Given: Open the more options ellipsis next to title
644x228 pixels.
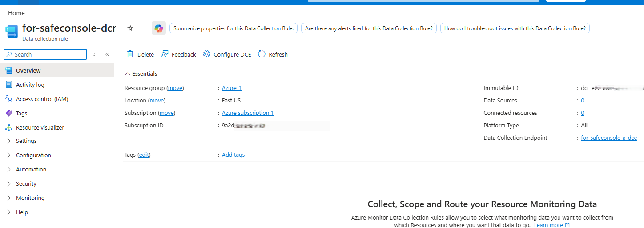Looking at the screenshot, I should 144,28.
